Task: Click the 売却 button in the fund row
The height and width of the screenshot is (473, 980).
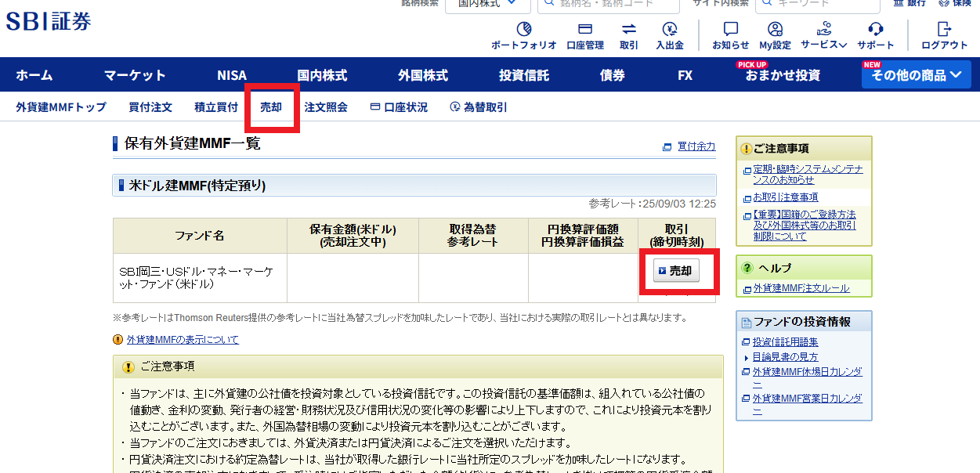Action: point(676,271)
